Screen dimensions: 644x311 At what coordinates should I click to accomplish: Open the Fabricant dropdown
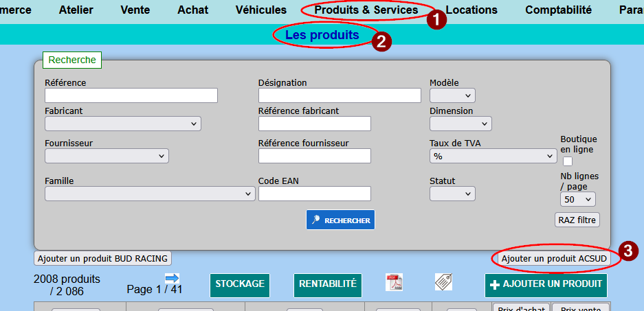pos(122,124)
